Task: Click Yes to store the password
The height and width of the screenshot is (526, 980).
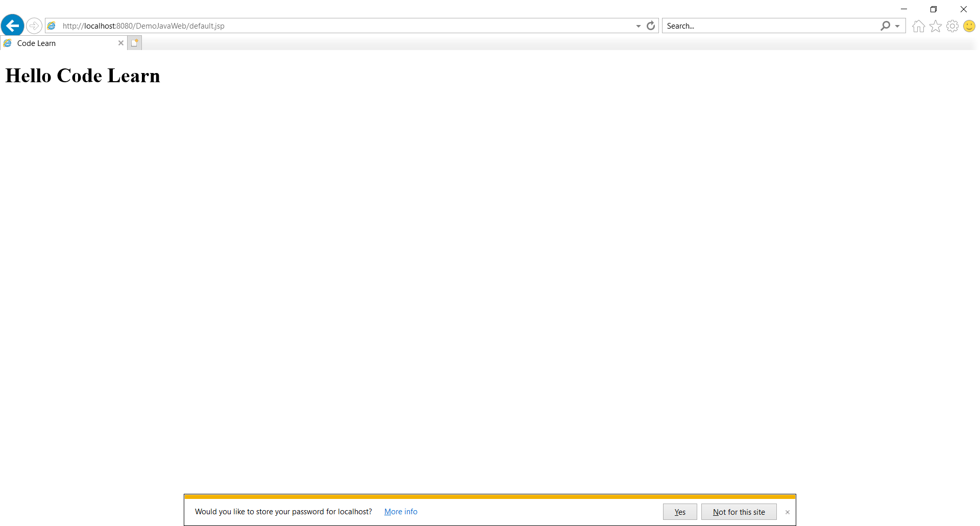Action: click(679, 512)
